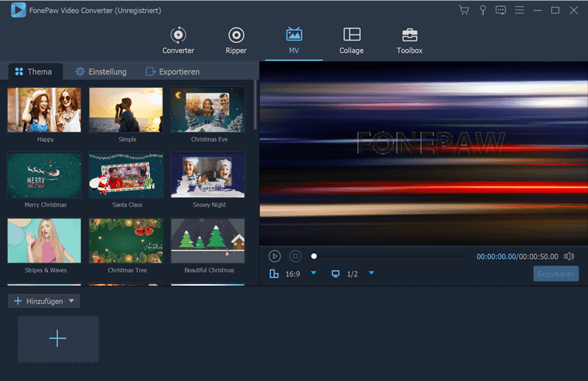The width and height of the screenshot is (588, 381).
Task: Expand the 1/2 screen dropdown
Action: tap(371, 273)
